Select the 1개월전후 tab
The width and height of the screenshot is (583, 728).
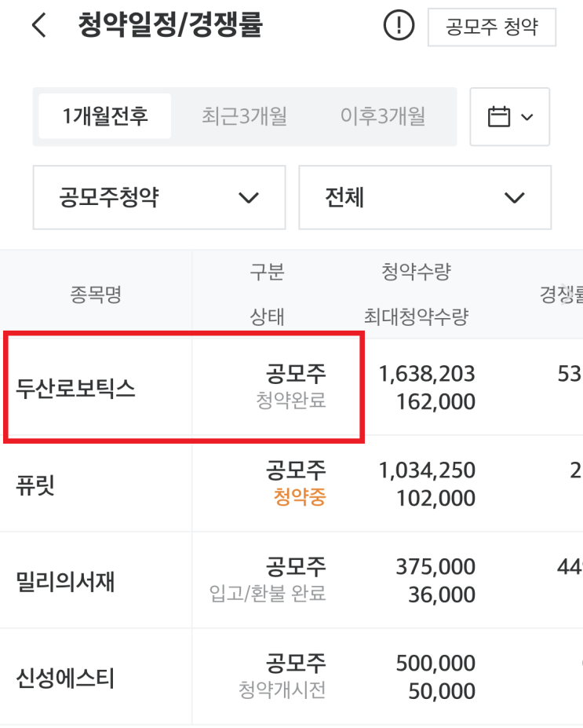[x=105, y=117]
